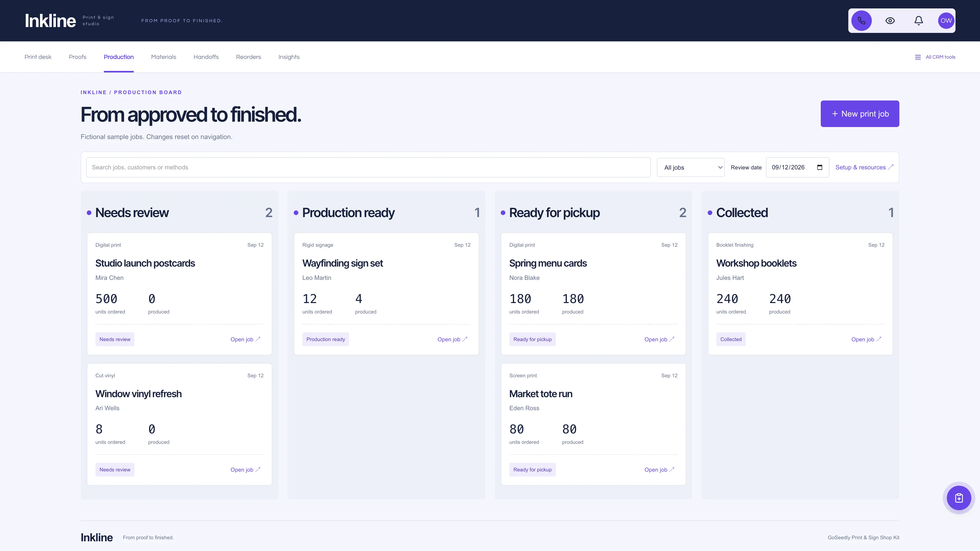Viewport: 980px width, 551px height.
Task: Click Ready for pickup badge on Spring menu cards
Action: (x=533, y=339)
